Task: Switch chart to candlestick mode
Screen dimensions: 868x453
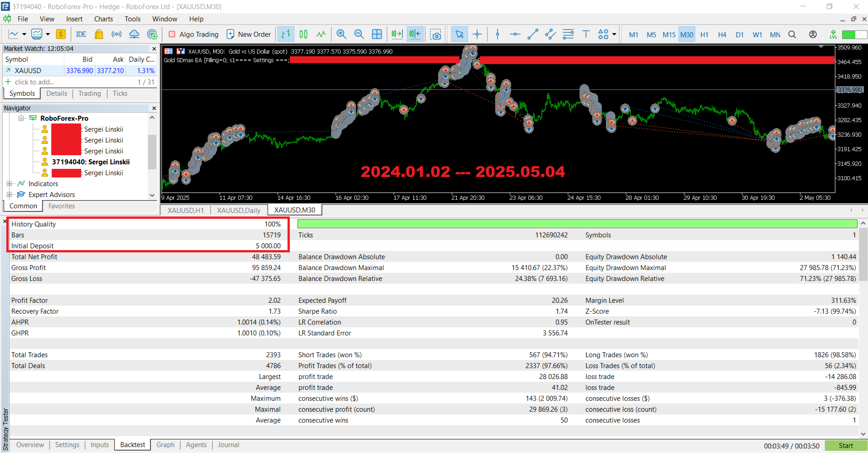Action: pos(303,34)
